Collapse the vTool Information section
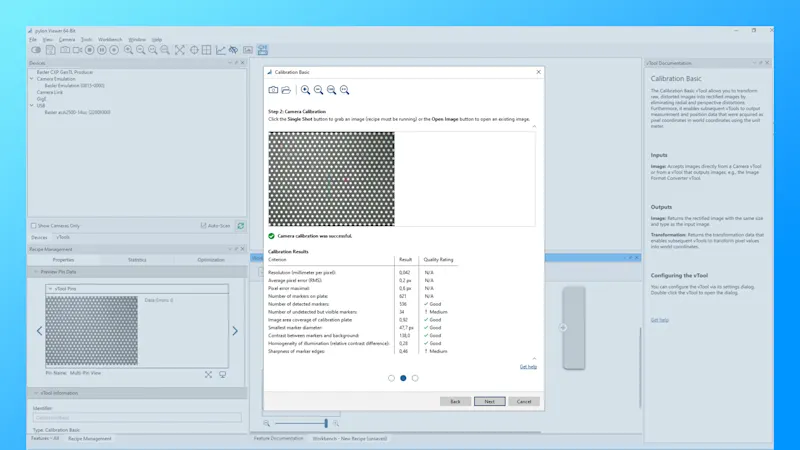 click(x=36, y=393)
